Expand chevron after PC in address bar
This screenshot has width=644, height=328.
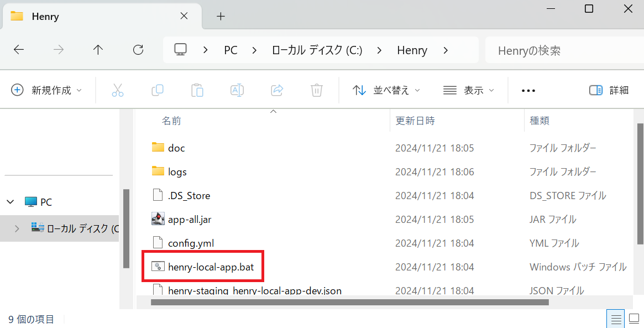click(x=255, y=50)
